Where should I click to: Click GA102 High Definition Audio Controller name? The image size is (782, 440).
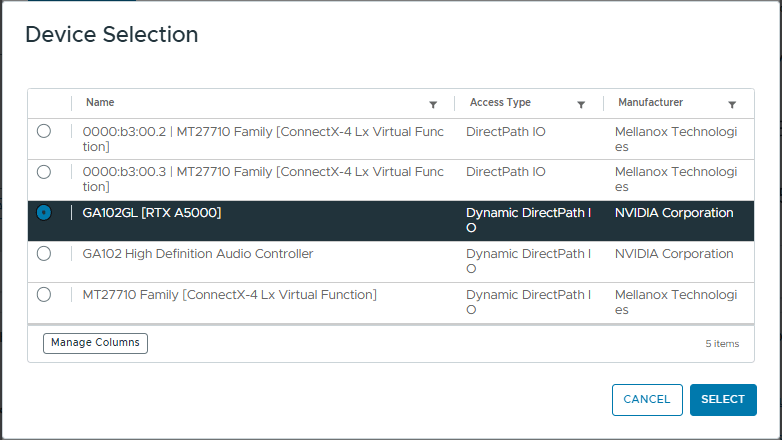tap(198, 254)
